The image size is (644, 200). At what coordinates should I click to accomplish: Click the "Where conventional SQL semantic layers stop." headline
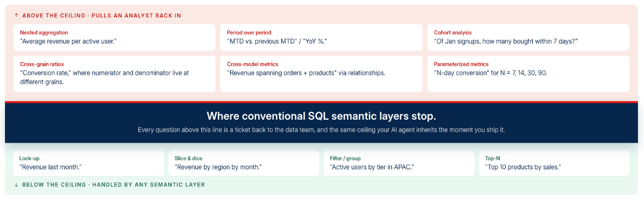321,116
